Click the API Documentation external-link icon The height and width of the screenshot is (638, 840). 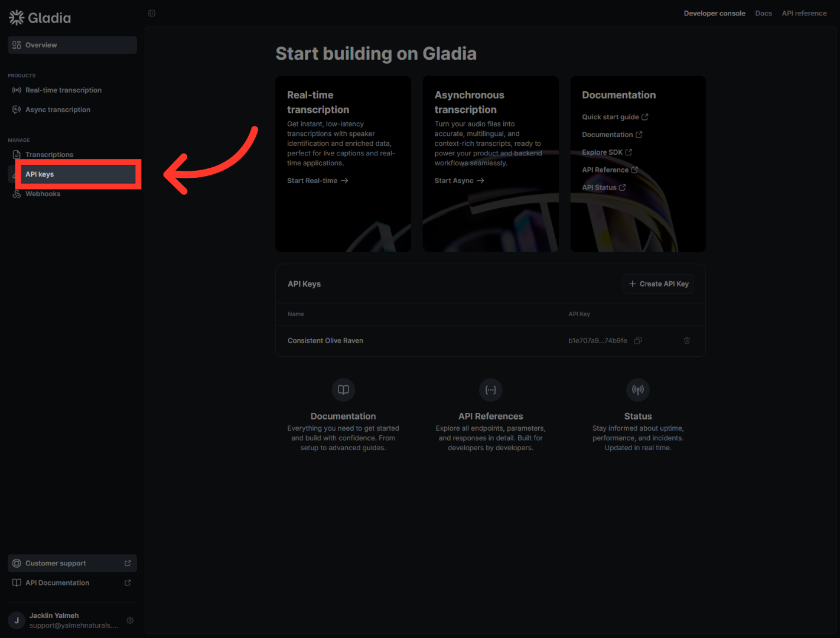tap(128, 582)
